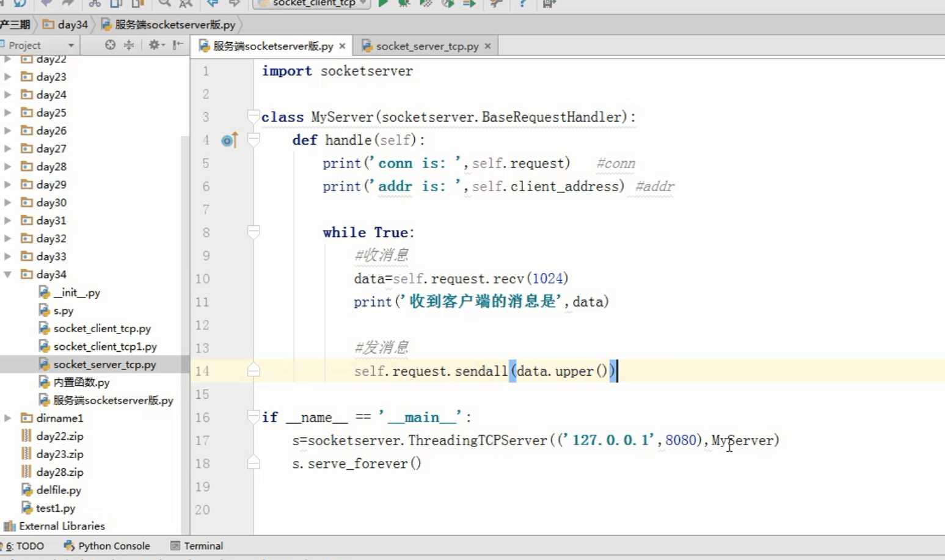Screen dimensions: 945x560
Task: Expand the day33 folder
Action: (x=7, y=256)
